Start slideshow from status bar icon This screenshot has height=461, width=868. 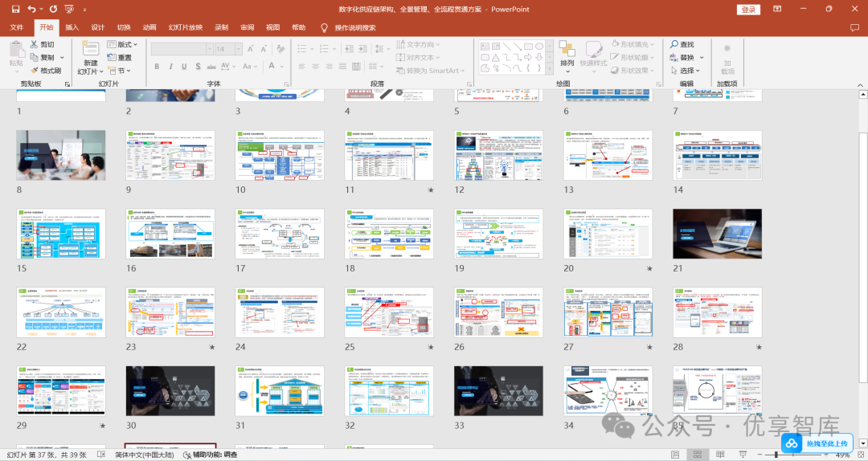point(743,455)
